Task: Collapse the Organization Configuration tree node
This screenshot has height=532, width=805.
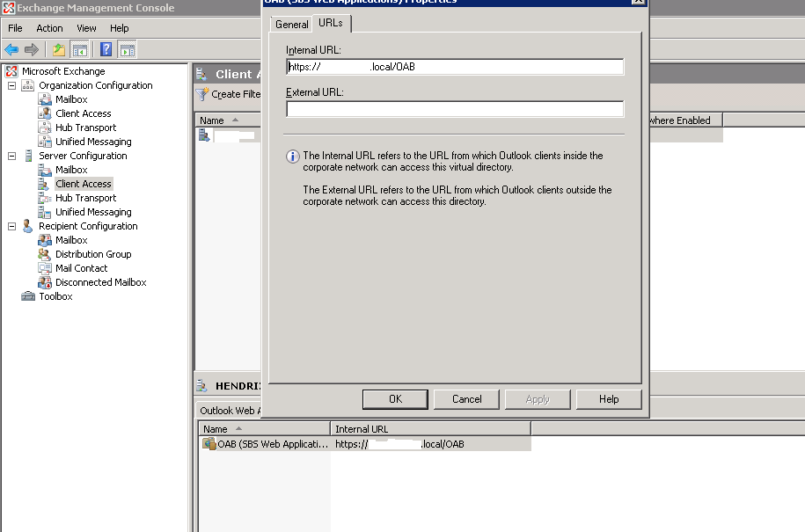Action: pyautogui.click(x=11, y=85)
